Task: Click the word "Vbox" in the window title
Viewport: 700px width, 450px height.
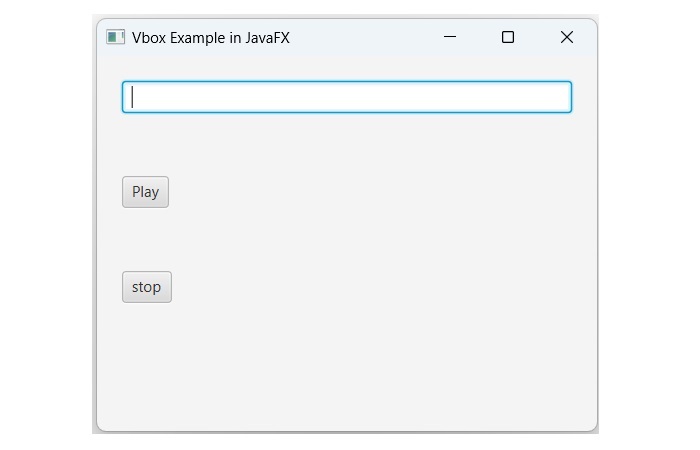Action: tap(149, 38)
